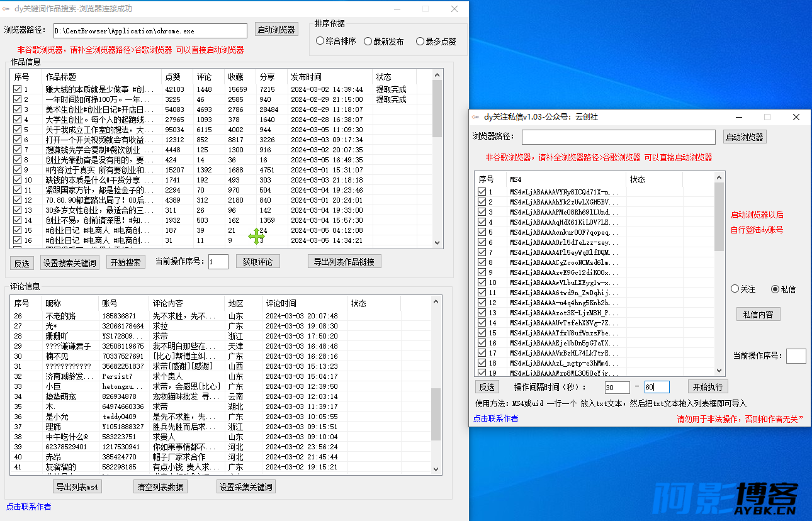
Task: Open 点击联系作者 link in 关注私信 window
Action: click(495, 418)
